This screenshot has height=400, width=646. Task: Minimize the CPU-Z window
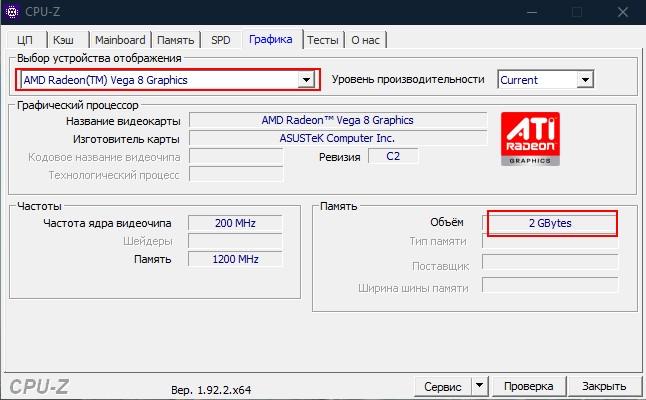coord(532,12)
